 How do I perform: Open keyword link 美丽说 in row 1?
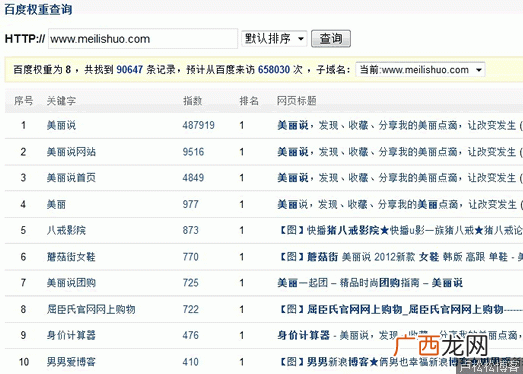pos(61,125)
